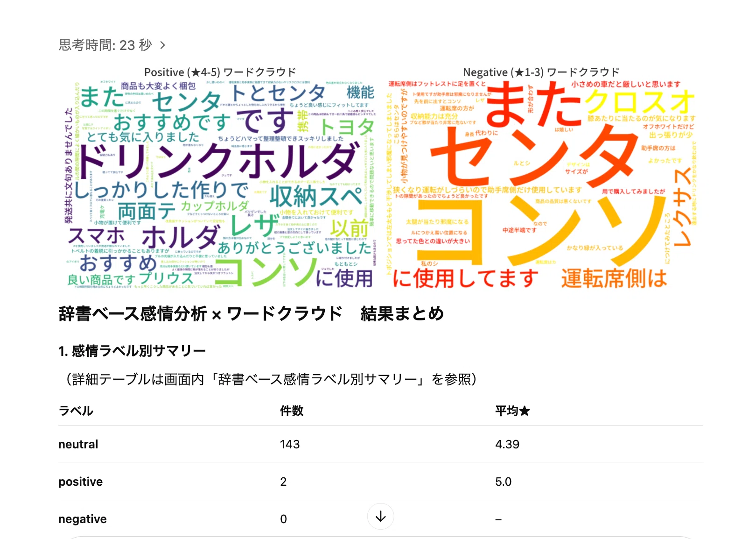Click the ラベル column header

click(x=76, y=411)
